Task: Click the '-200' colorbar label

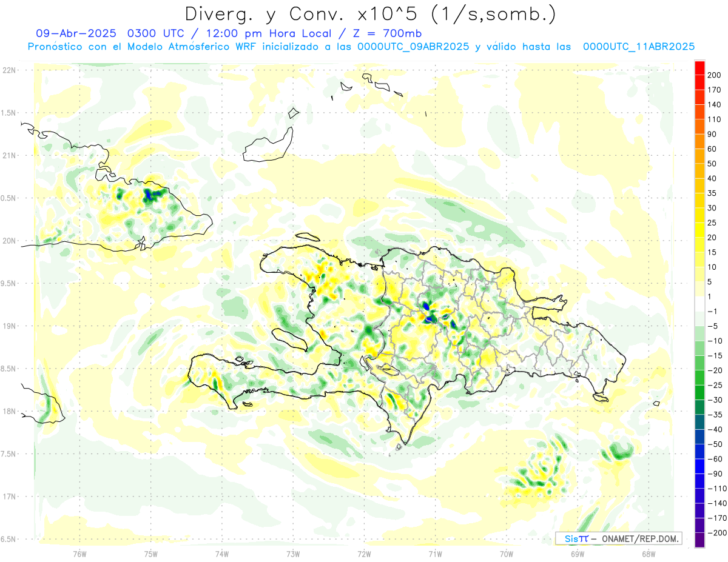Action: [x=718, y=533]
